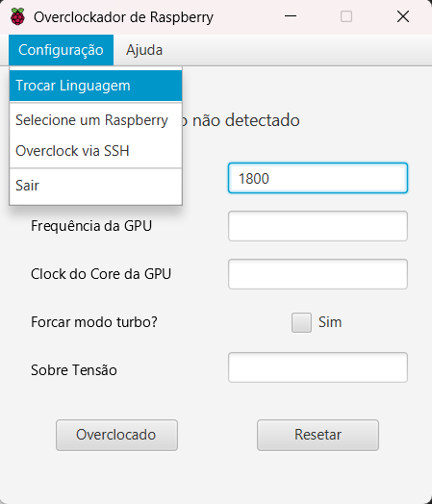Click the Sim label beside the checkbox

tap(330, 322)
